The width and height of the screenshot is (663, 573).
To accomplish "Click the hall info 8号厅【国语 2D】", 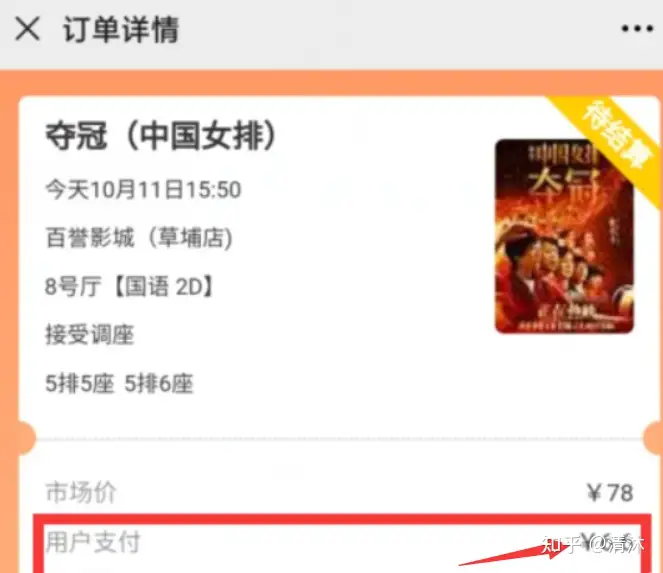I will [x=130, y=286].
